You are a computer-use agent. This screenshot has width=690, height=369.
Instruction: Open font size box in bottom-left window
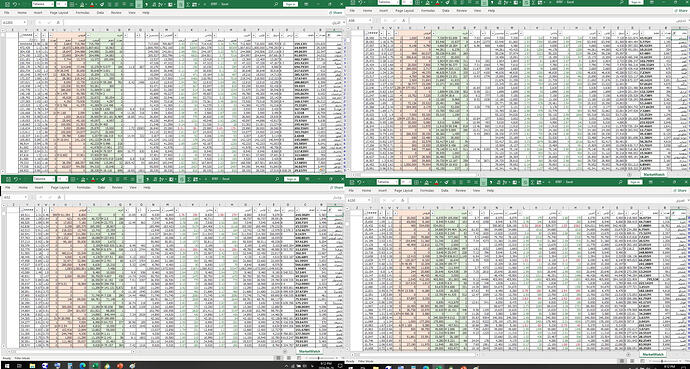[62, 179]
